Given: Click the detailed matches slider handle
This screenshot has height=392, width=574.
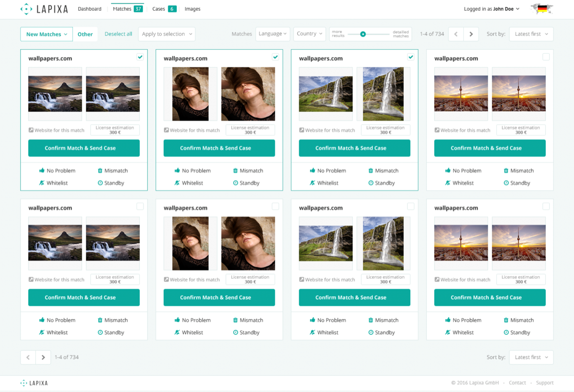Looking at the screenshot, I should coord(363,34).
